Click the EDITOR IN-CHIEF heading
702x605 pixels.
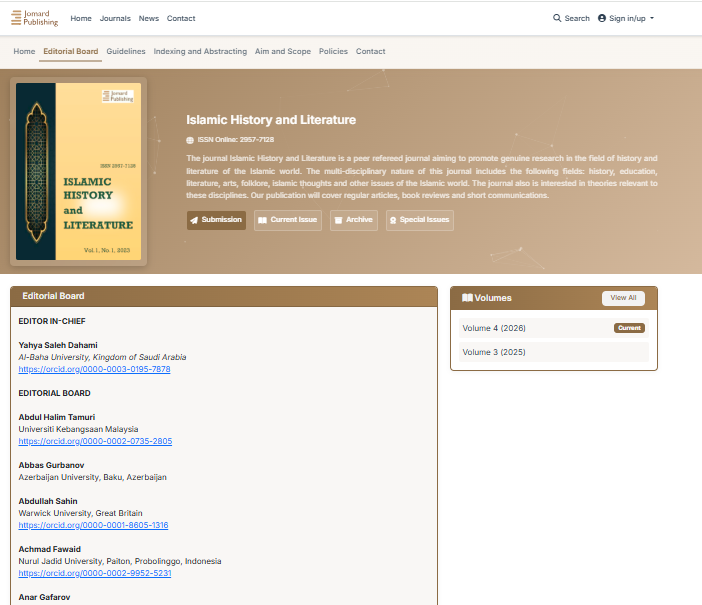click(52, 321)
